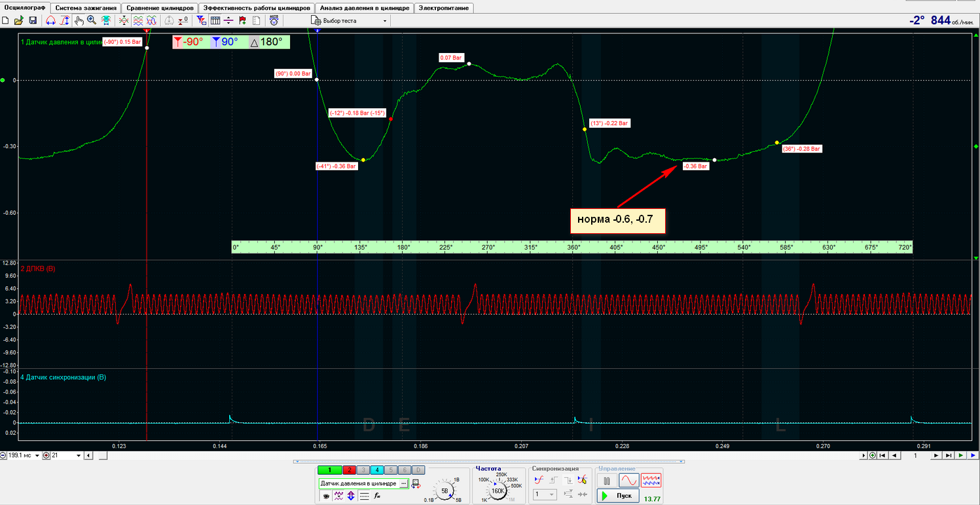Create a new file via toolbar icon

point(5,20)
